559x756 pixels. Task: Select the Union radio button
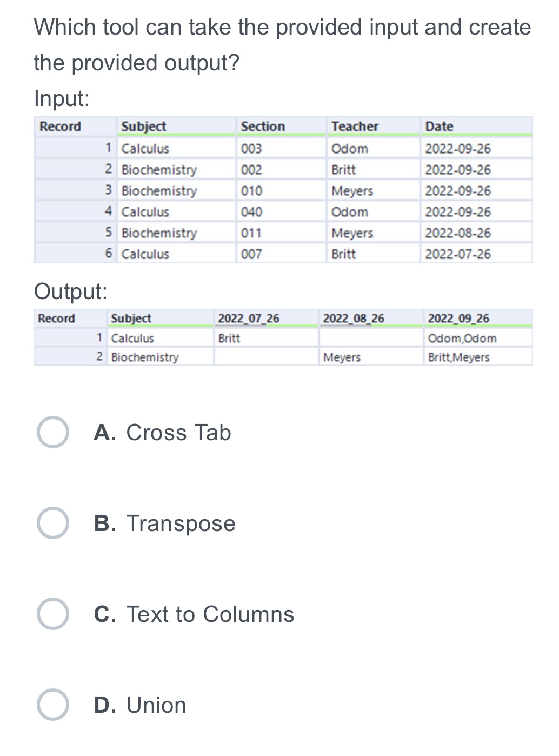52,705
